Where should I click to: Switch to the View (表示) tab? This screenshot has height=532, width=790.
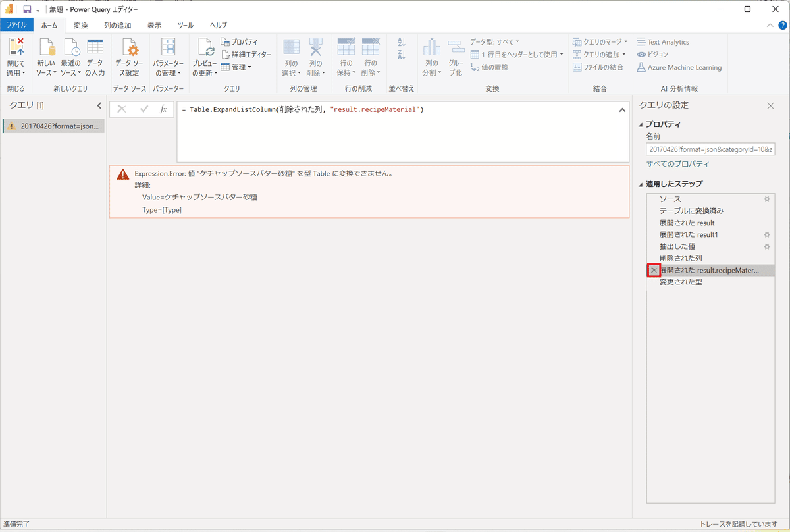pyautogui.click(x=154, y=25)
